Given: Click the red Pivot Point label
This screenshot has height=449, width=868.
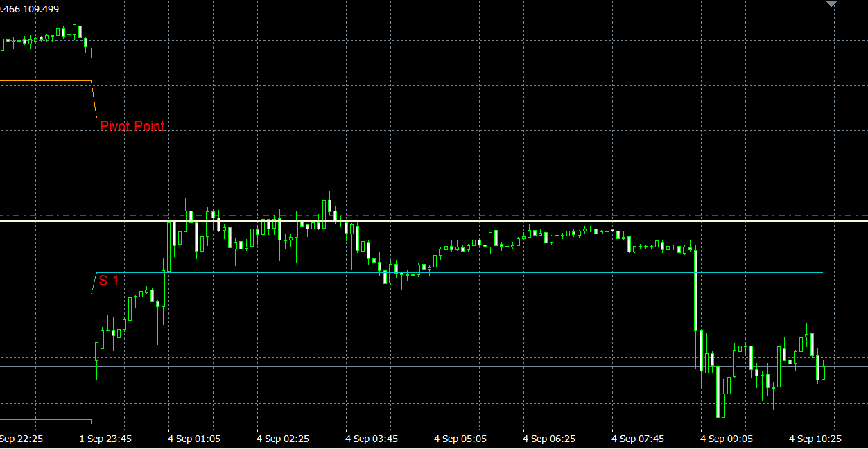Looking at the screenshot, I should coord(132,126).
